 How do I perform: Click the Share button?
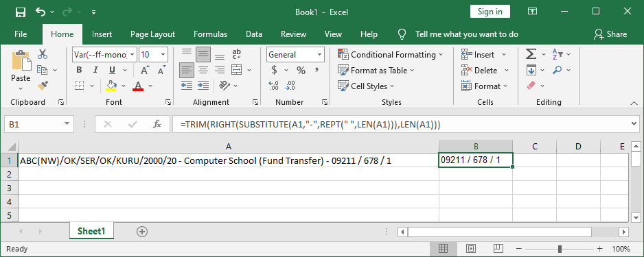[x=610, y=34]
